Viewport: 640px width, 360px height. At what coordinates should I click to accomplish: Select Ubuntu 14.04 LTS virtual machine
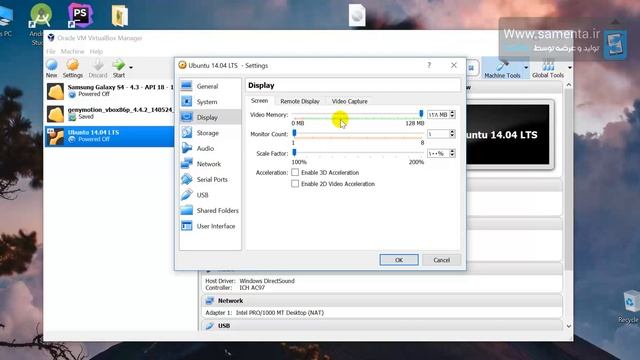[109, 136]
